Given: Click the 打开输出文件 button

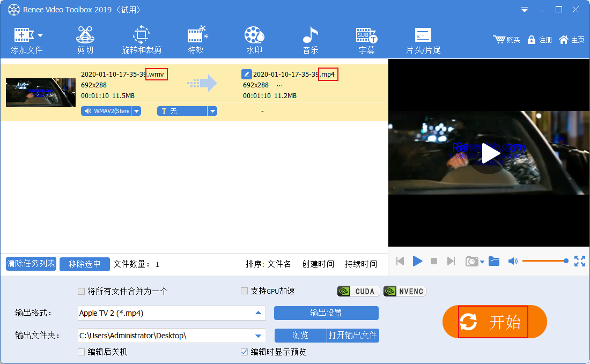Looking at the screenshot, I should click(353, 336).
